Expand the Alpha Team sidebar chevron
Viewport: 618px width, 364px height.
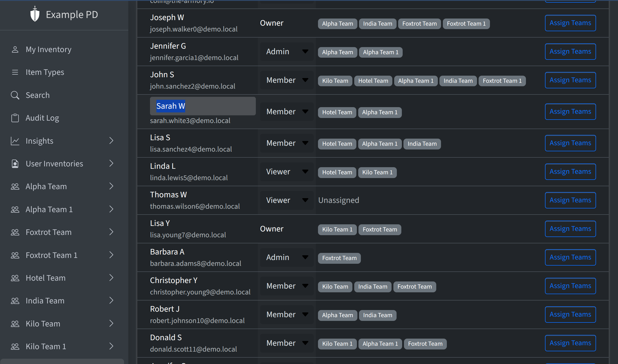(x=111, y=186)
